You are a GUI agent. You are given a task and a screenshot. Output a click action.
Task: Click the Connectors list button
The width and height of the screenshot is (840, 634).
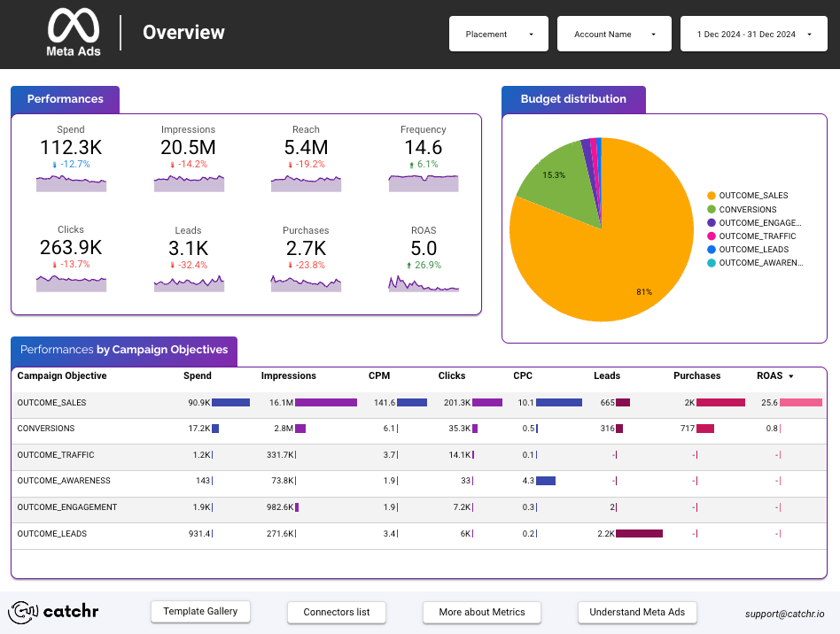(337, 612)
